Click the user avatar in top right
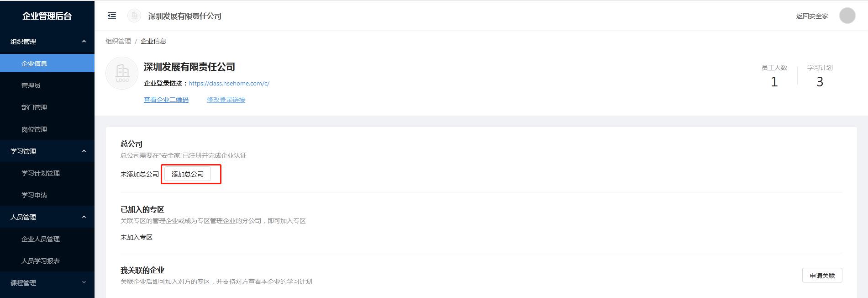Image resolution: width=868 pixels, height=298 pixels. (847, 16)
